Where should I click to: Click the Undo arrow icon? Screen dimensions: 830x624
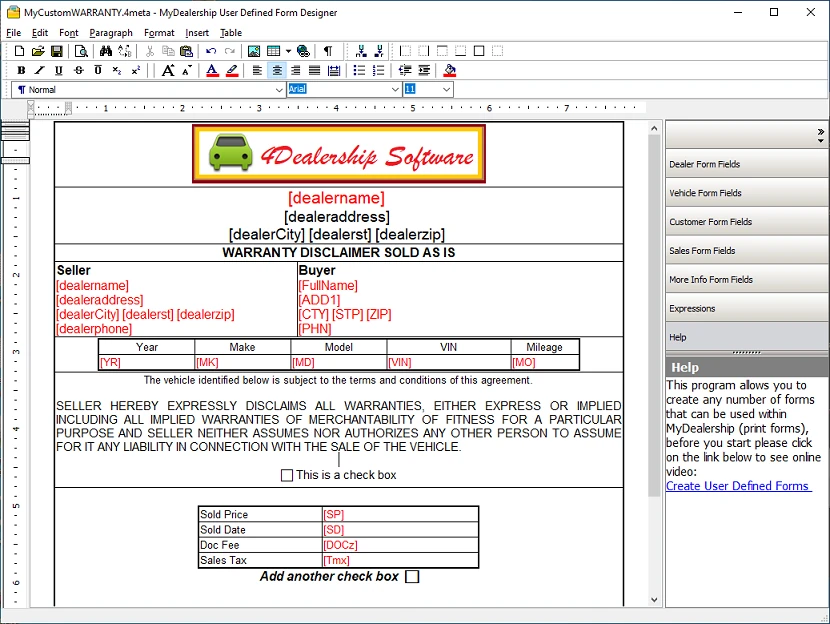click(211, 51)
